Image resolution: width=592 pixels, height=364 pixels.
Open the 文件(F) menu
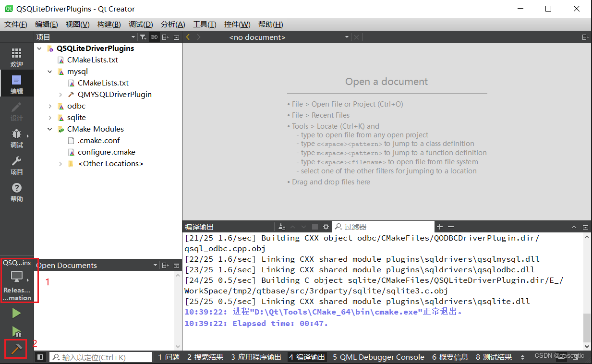(x=16, y=24)
